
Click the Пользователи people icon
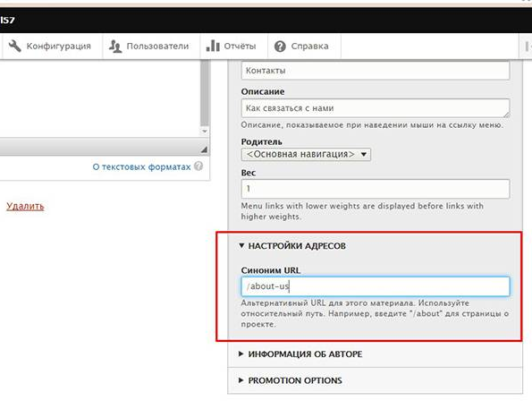pyautogui.click(x=115, y=46)
